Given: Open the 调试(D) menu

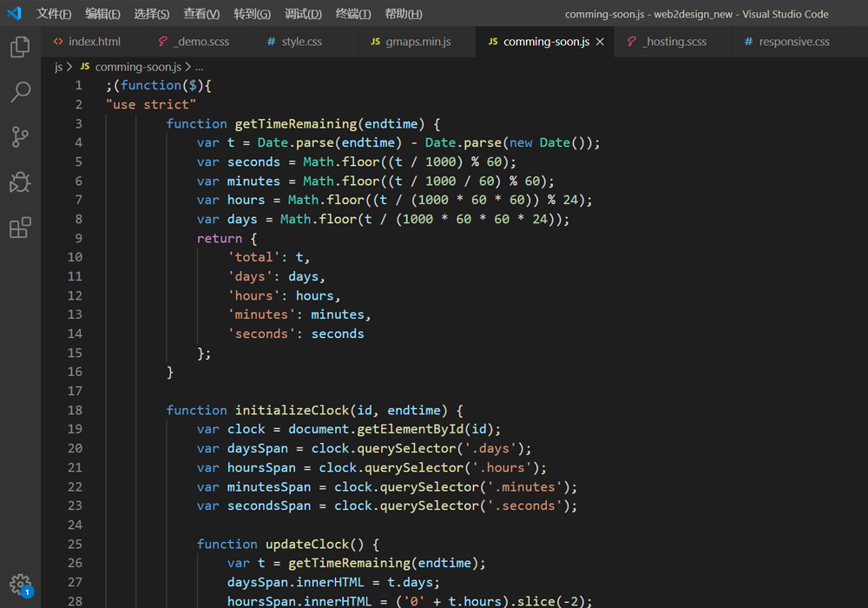Looking at the screenshot, I should (303, 14).
